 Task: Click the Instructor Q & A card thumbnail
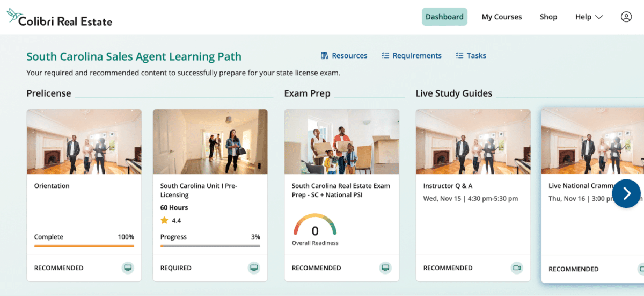click(473, 142)
